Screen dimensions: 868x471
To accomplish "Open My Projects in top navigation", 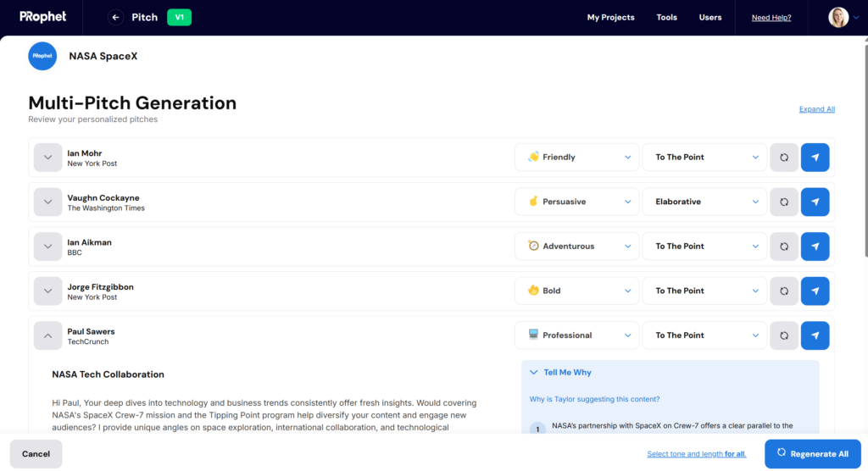I will pos(610,17).
